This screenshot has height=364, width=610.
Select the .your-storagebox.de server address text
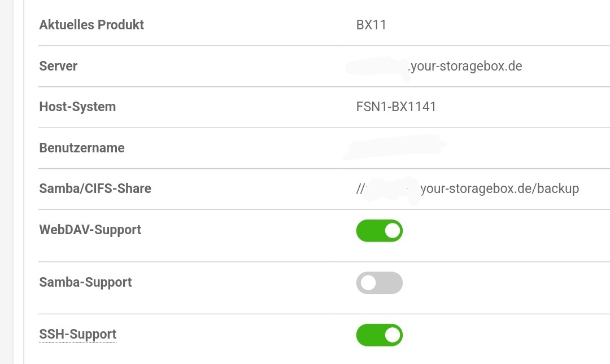click(x=465, y=66)
